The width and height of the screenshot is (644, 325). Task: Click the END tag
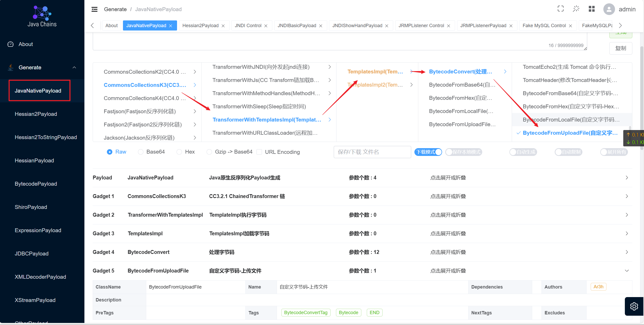click(x=374, y=313)
